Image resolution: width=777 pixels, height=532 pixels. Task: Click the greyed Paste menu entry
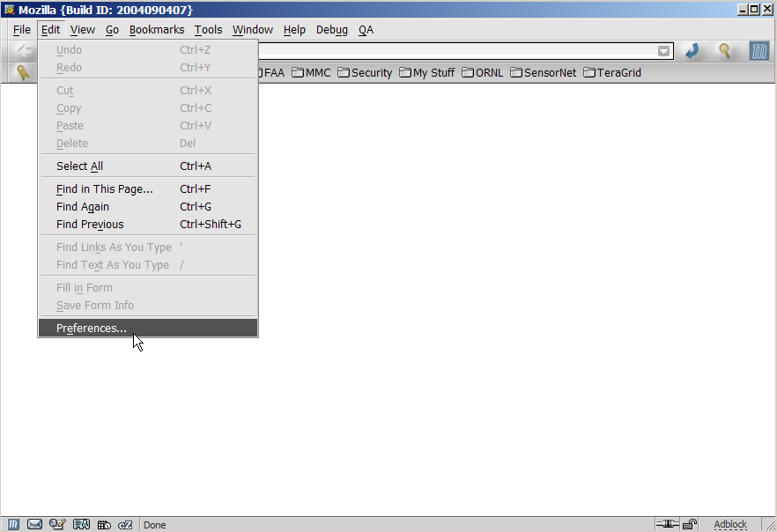[148, 126]
